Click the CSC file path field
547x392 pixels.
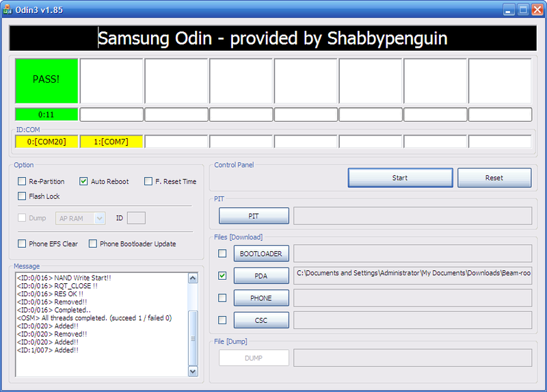[x=413, y=320]
